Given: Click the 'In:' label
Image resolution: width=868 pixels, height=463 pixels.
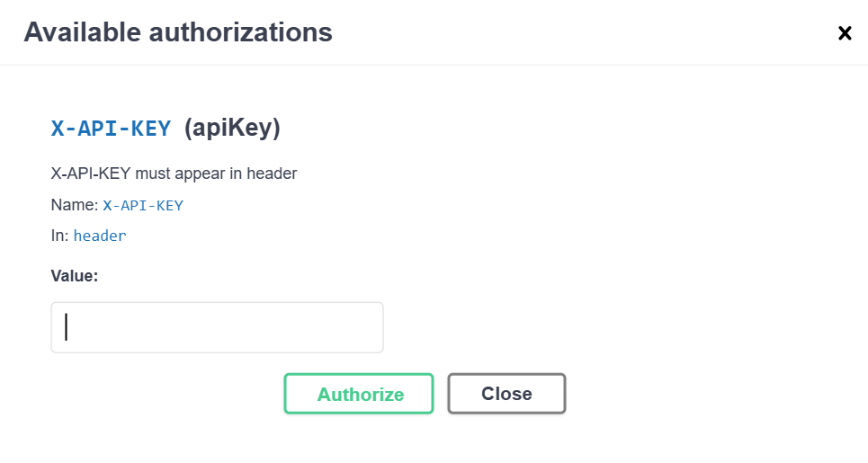Looking at the screenshot, I should point(59,236).
